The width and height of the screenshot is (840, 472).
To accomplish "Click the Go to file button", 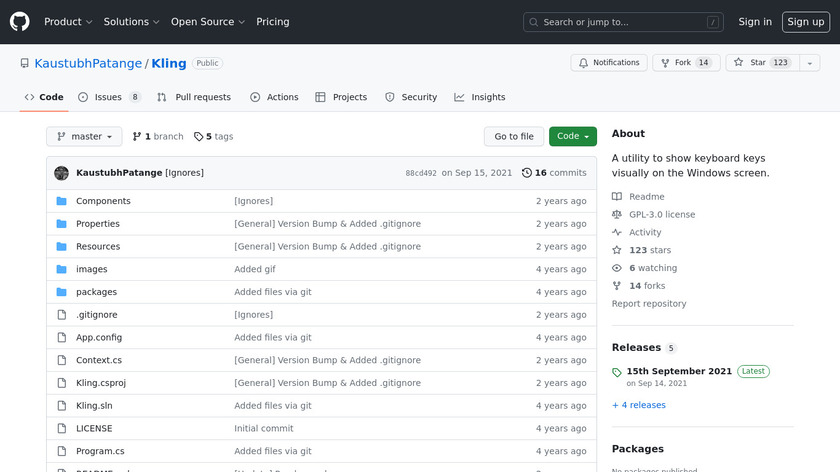I will click(x=514, y=136).
